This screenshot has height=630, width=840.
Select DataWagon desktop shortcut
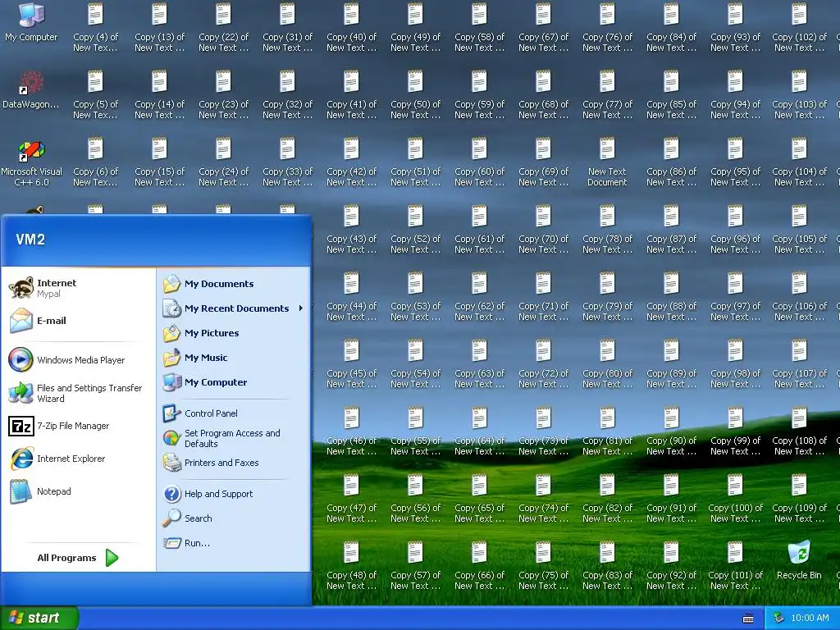31,90
